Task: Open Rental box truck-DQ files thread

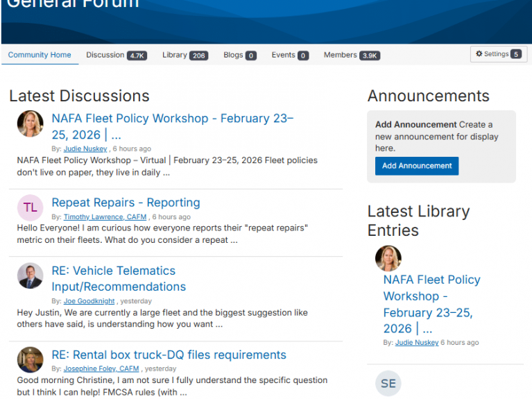Action: click(x=169, y=355)
